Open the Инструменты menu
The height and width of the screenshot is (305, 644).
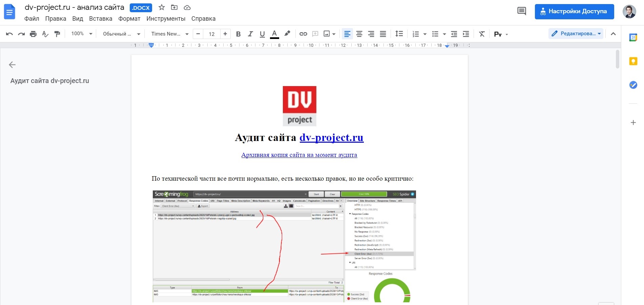[x=165, y=19]
